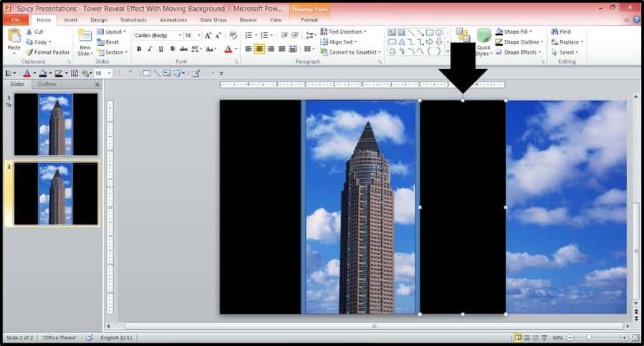
Task: Select the right arrow shape in gallery
Action: (430, 42)
